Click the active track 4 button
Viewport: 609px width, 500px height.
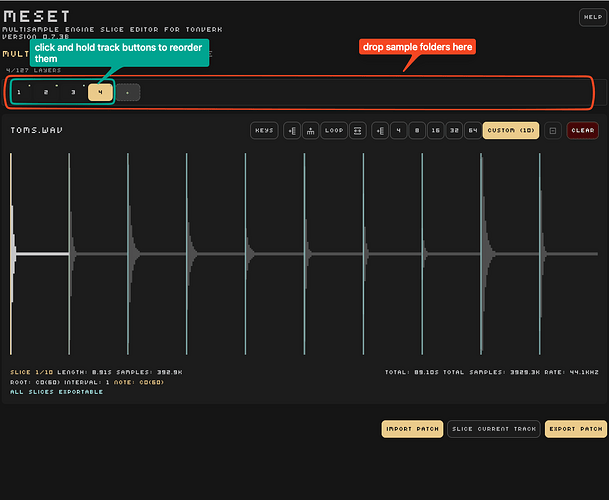(x=100, y=92)
